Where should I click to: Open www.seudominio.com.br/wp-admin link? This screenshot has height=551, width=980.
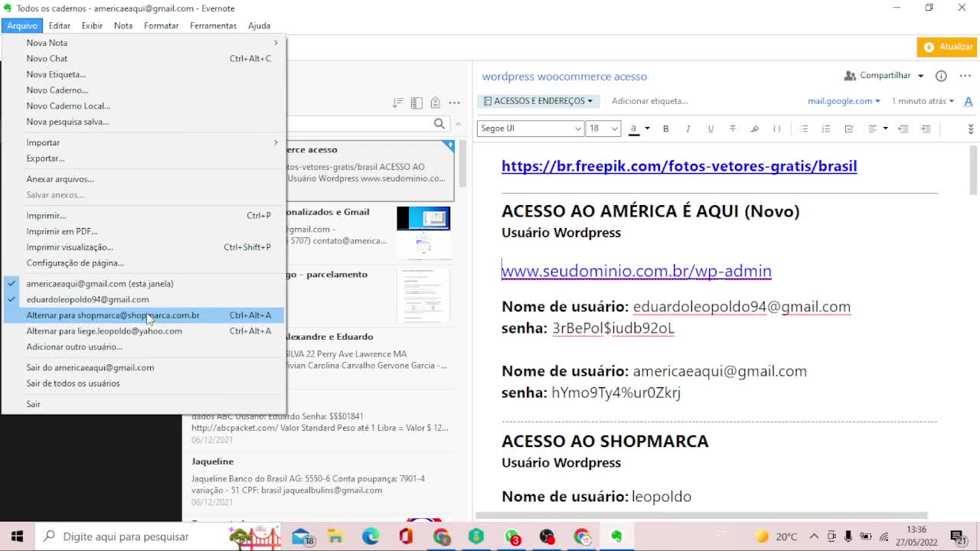pyautogui.click(x=636, y=271)
